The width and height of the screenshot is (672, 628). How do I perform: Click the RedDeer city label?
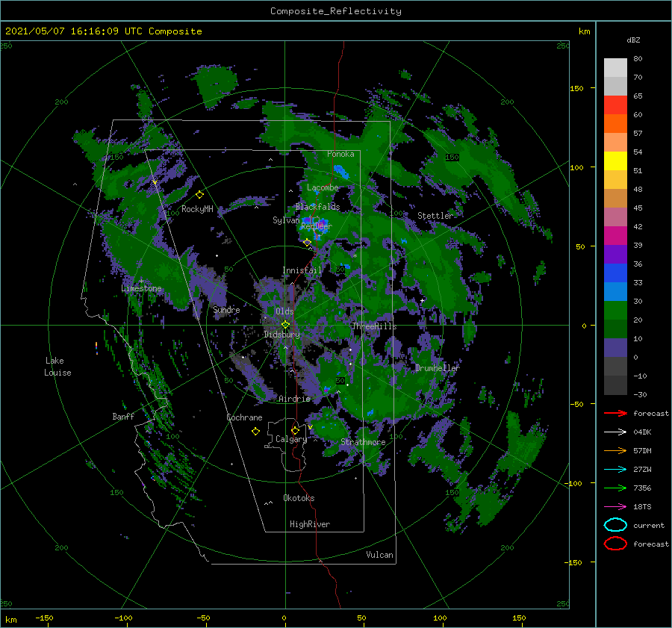(317, 226)
